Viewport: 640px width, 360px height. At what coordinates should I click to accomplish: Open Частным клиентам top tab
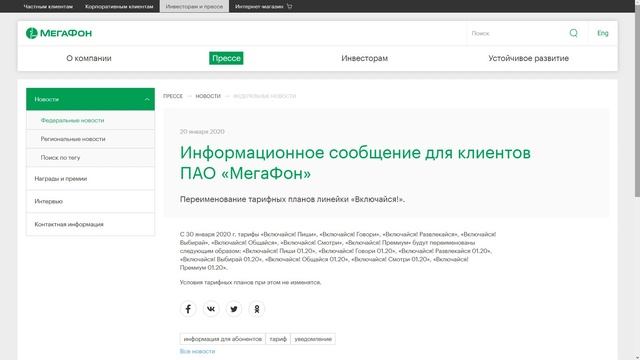(48, 7)
